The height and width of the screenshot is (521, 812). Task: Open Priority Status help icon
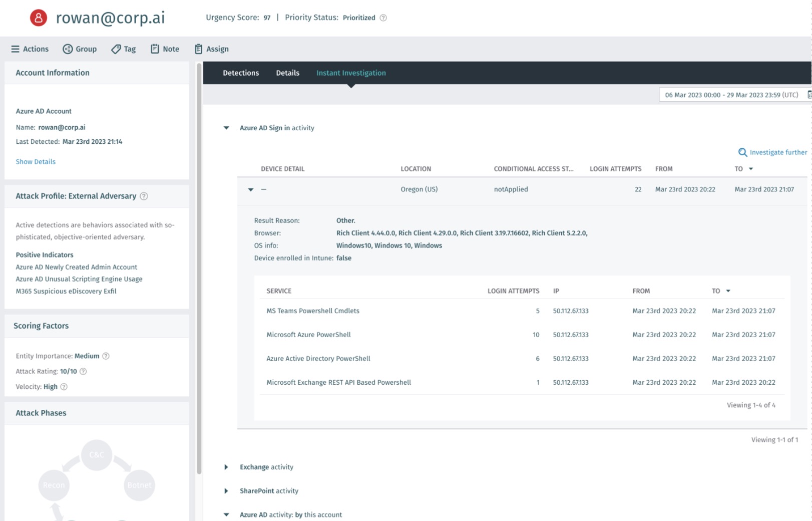383,18
